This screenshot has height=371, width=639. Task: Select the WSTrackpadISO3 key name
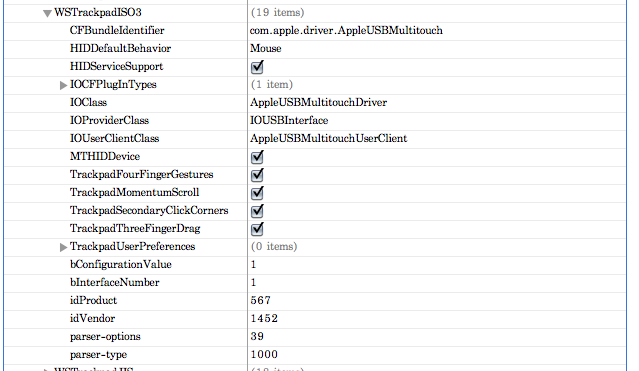tap(98, 12)
